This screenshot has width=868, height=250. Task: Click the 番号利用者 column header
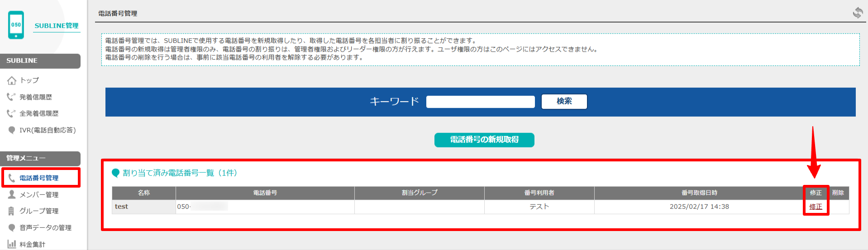(x=539, y=193)
